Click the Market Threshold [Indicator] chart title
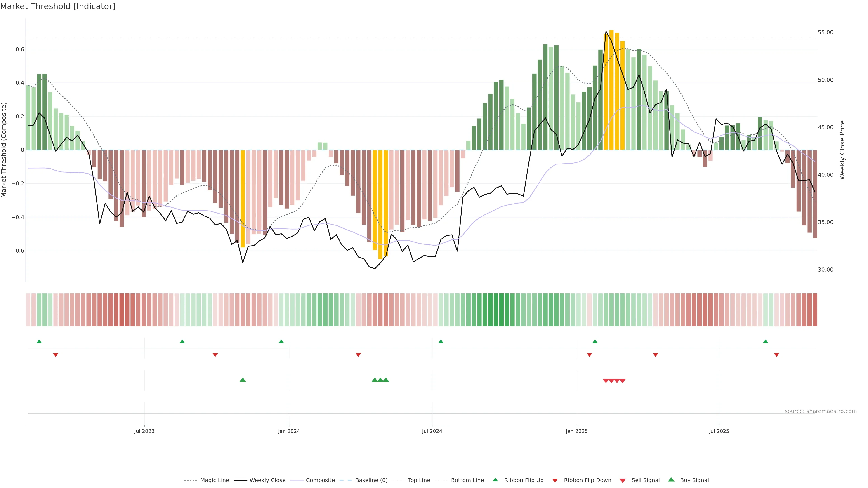Screen dimensions: 868x488 click(x=58, y=6)
